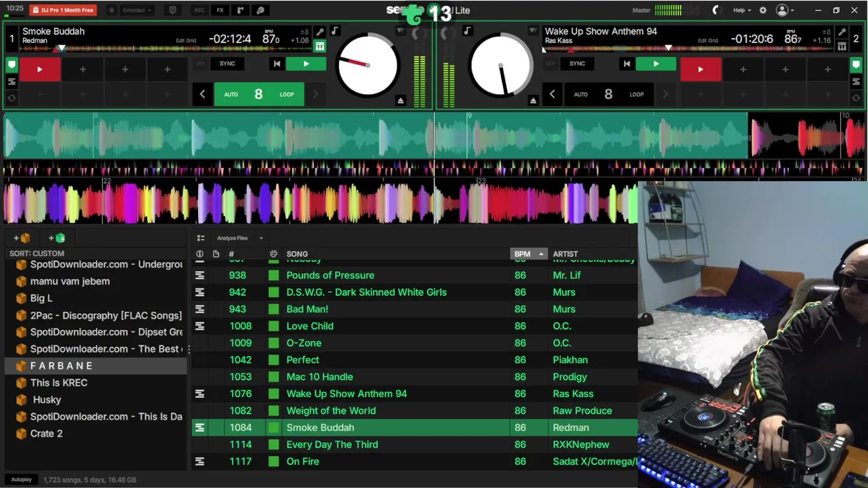Select deck 1 cue points tab icon
This screenshot has width=868, height=488.
click(x=12, y=65)
